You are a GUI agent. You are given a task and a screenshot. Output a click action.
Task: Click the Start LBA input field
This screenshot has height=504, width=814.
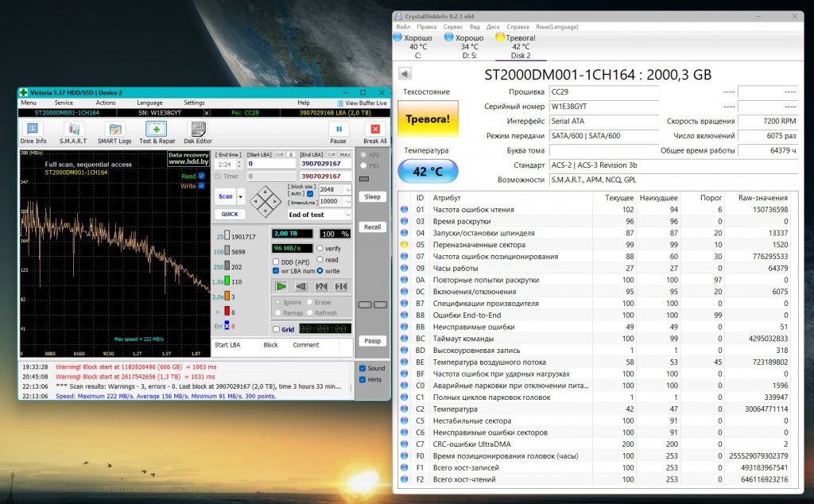point(271,164)
